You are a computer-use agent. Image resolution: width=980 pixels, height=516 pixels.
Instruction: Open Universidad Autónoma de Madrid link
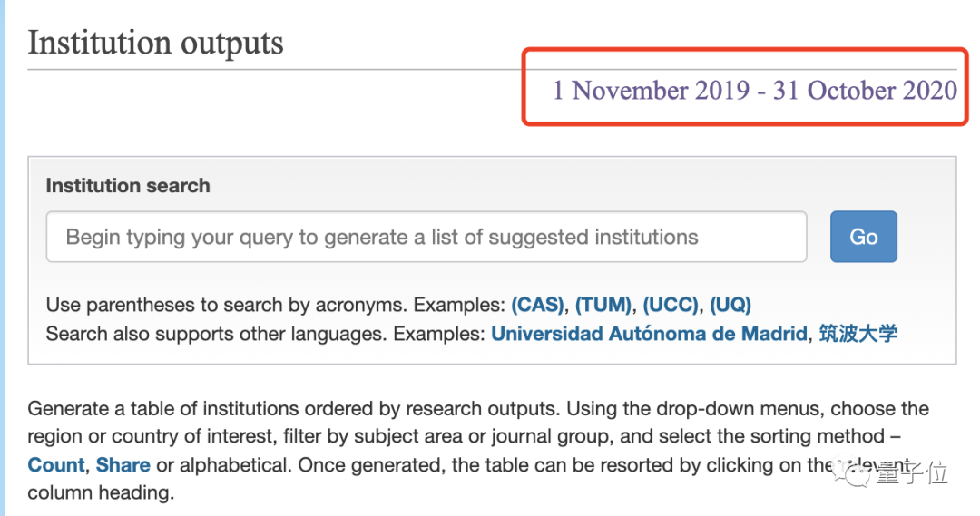648,334
